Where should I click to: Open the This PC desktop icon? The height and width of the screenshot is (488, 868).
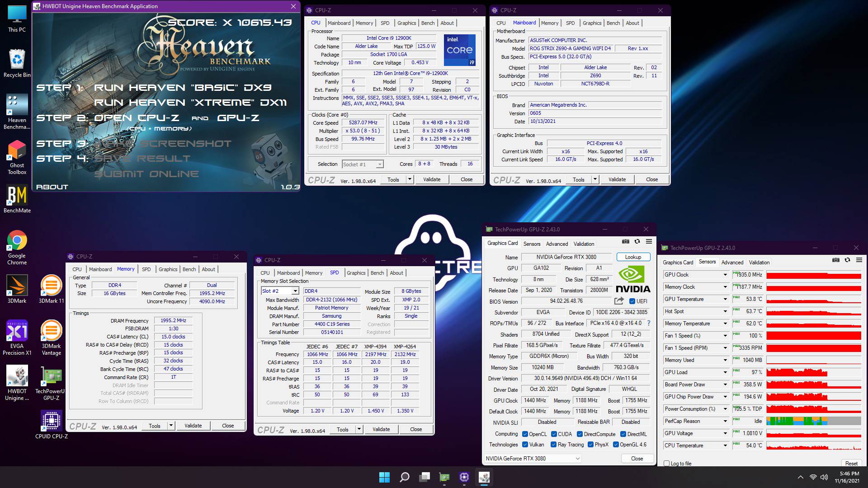pos(17,19)
